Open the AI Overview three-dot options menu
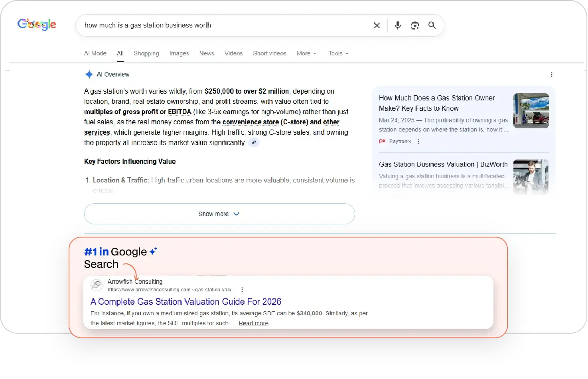This screenshot has width=588, height=379. (x=552, y=75)
